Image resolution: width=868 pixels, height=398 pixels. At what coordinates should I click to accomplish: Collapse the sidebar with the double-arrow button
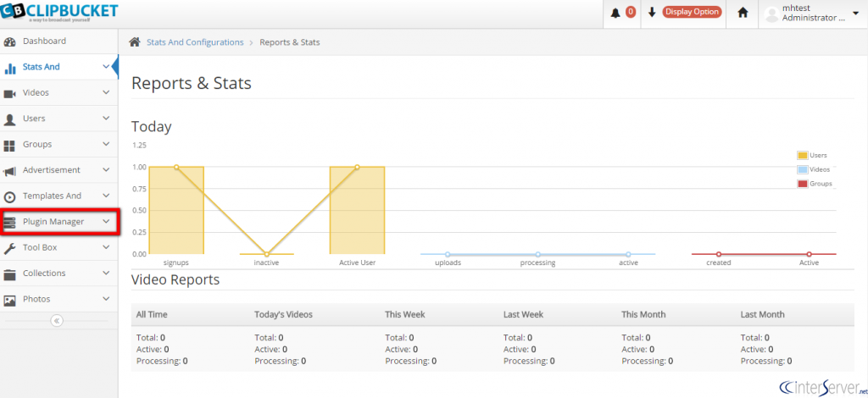click(57, 321)
